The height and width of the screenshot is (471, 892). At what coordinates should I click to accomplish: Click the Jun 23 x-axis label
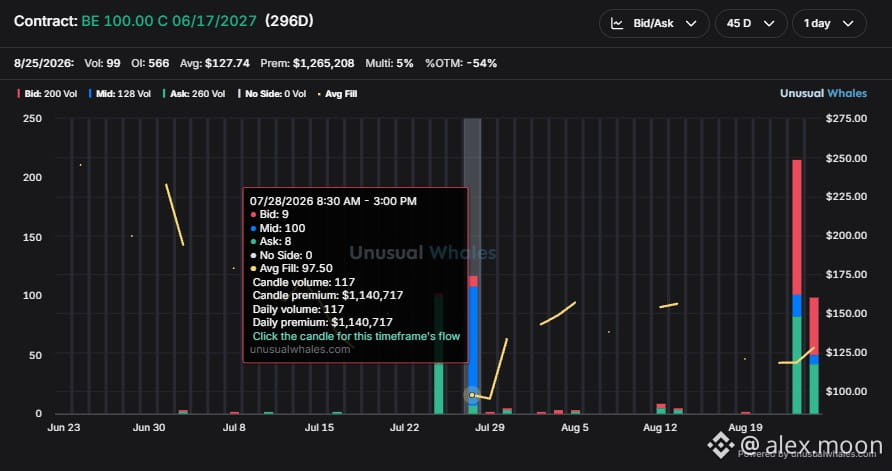click(64, 428)
